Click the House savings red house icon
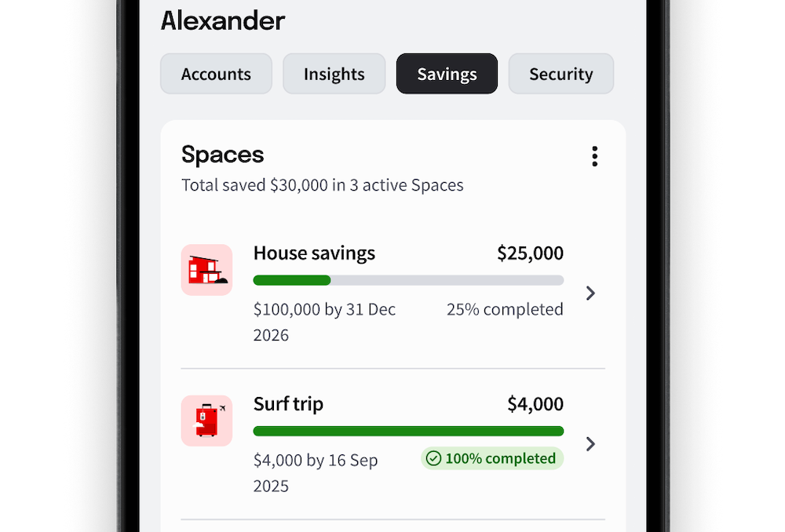The width and height of the screenshot is (785, 532). tap(206, 270)
